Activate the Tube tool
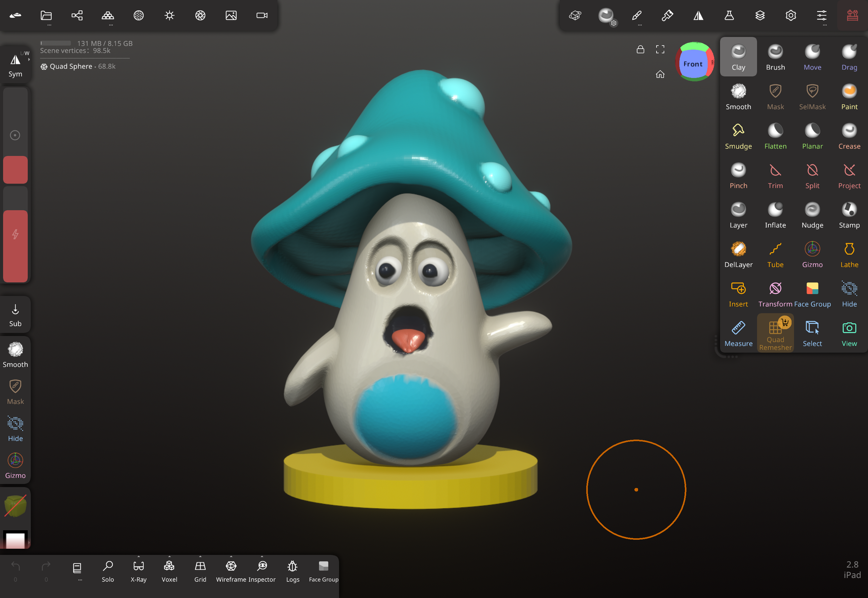 click(775, 255)
